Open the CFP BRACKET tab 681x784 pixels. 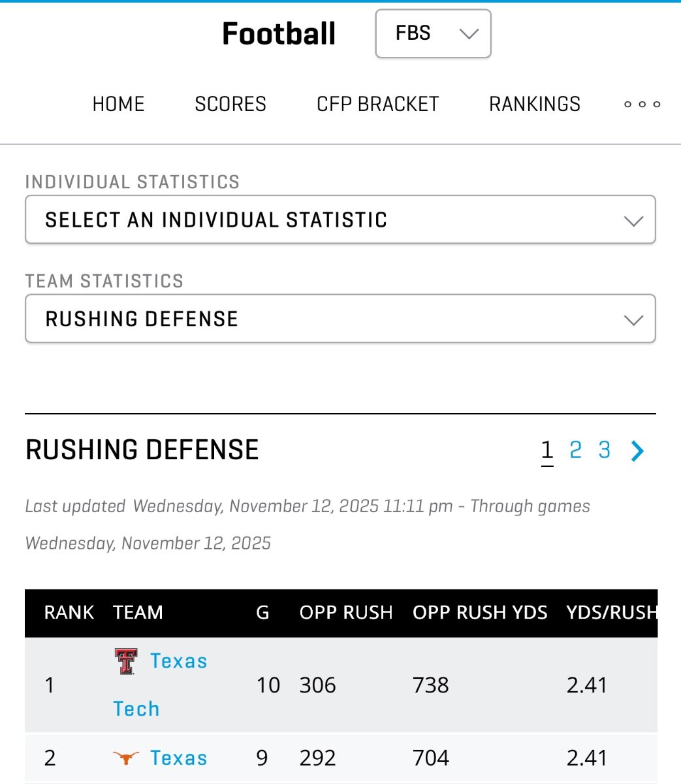pos(377,104)
